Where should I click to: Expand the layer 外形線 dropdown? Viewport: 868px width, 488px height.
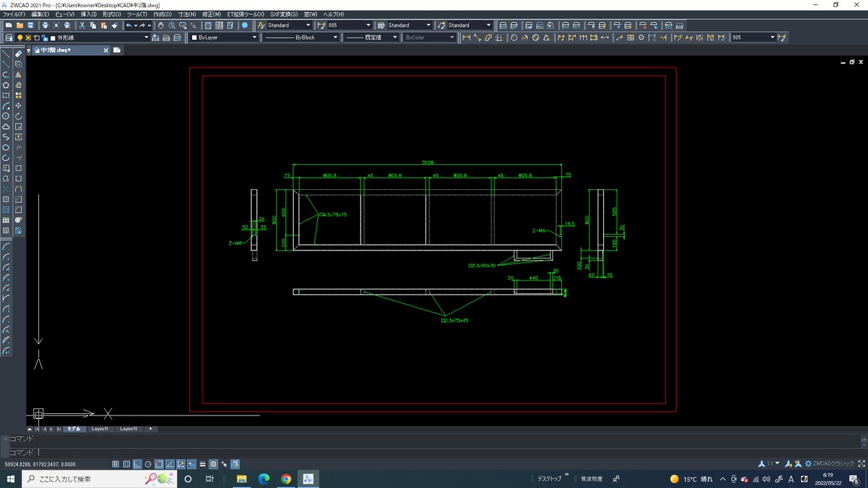(102, 38)
